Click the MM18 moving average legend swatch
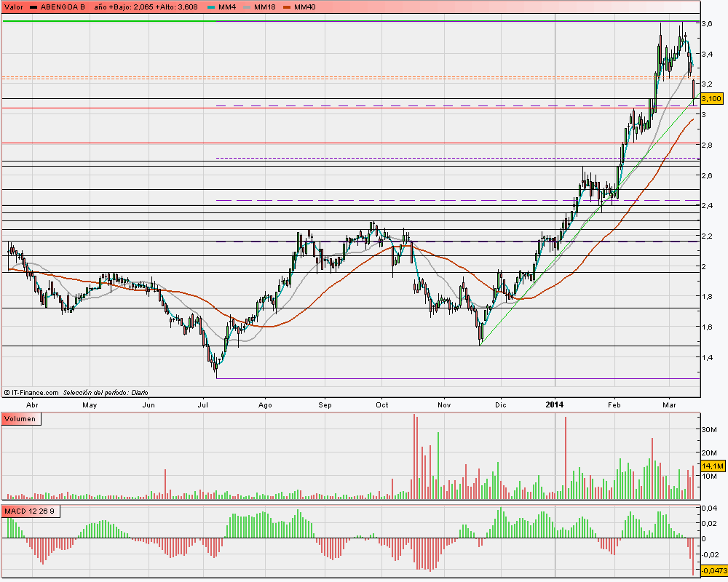This screenshot has width=728, height=582. pos(247,7)
